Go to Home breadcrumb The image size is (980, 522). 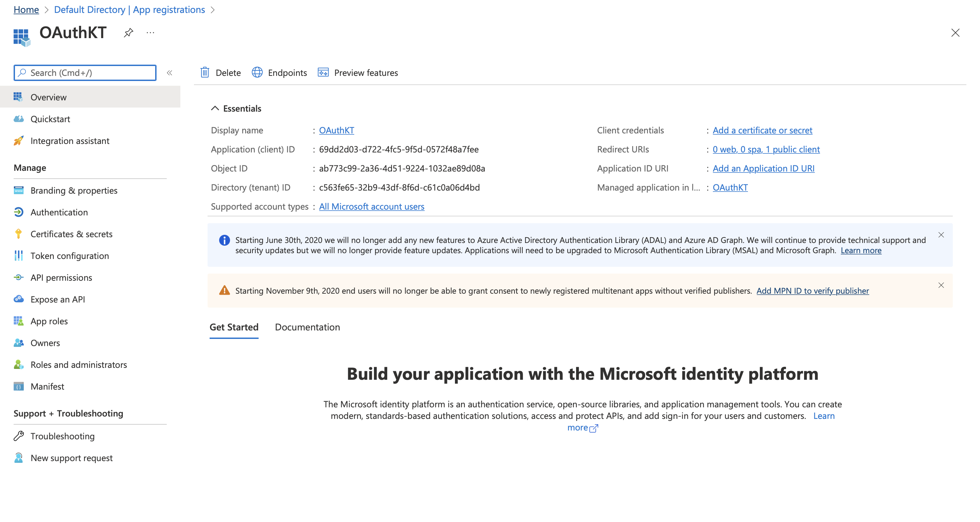(26, 10)
